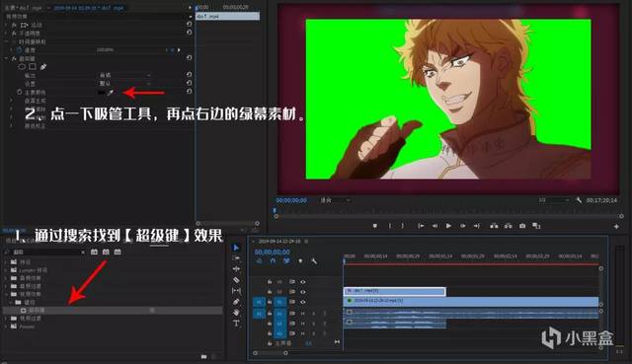Select the Ripple Edit tool
Image resolution: width=632 pixels, height=364 pixels.
click(236, 268)
